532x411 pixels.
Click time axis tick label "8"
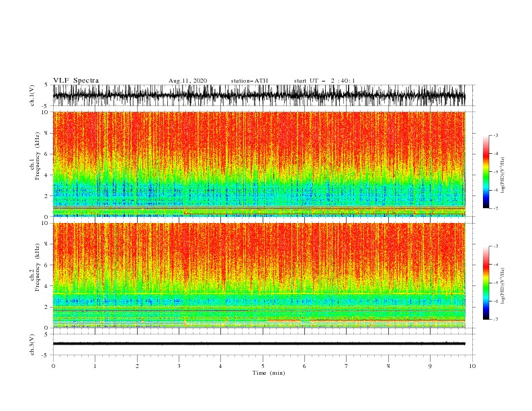click(388, 366)
